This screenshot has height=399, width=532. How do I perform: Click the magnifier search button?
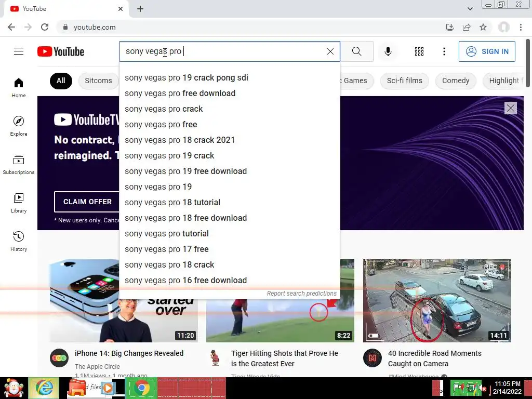pyautogui.click(x=356, y=51)
